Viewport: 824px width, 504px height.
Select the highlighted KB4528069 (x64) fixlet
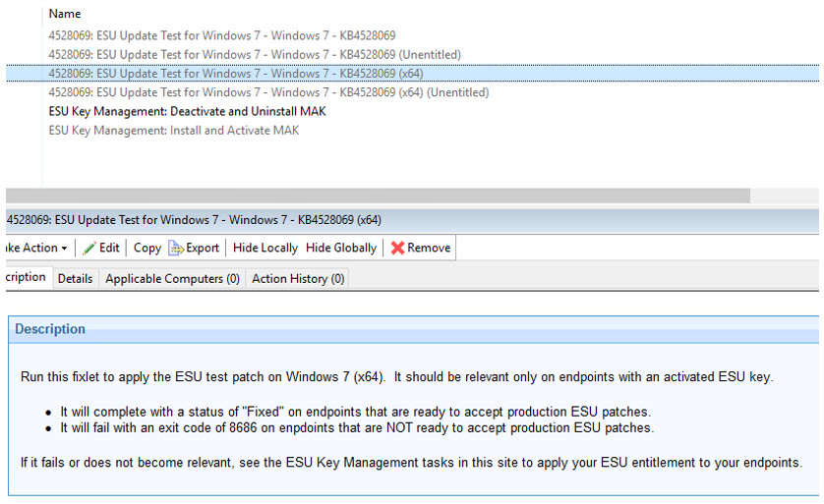point(236,73)
